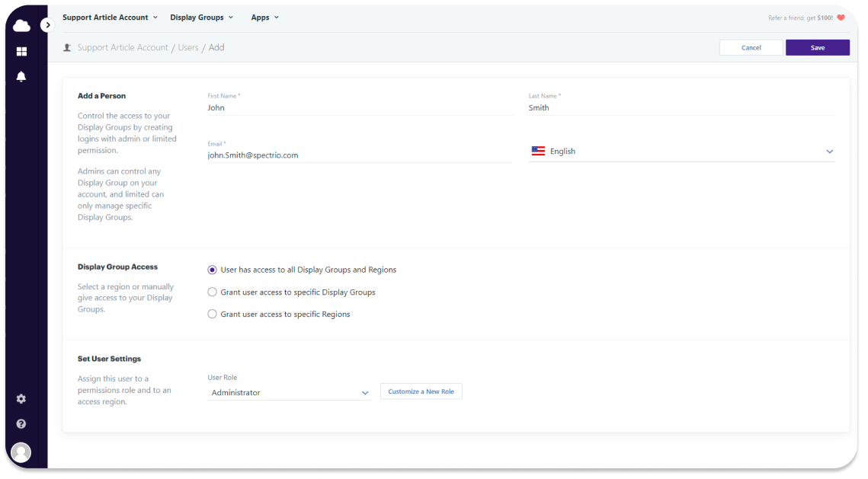Cancel adding the user
868x479 pixels.
click(x=751, y=47)
